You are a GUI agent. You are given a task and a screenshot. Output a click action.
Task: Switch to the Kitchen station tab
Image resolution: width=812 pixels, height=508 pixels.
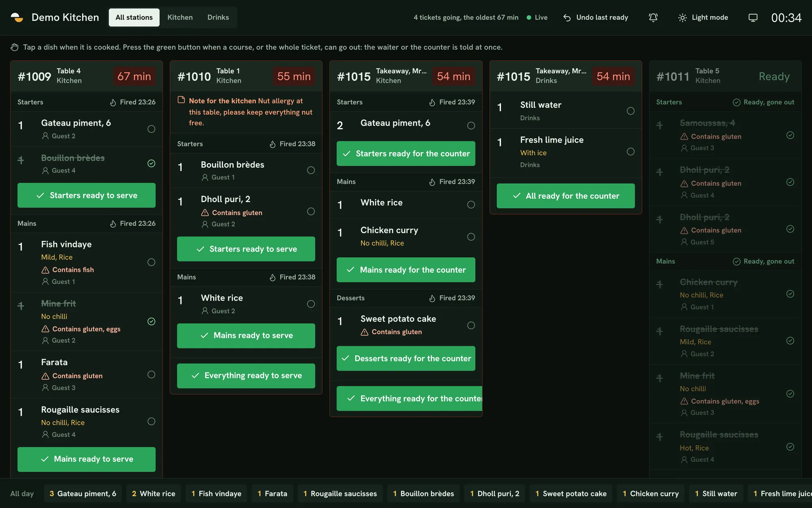180,17
